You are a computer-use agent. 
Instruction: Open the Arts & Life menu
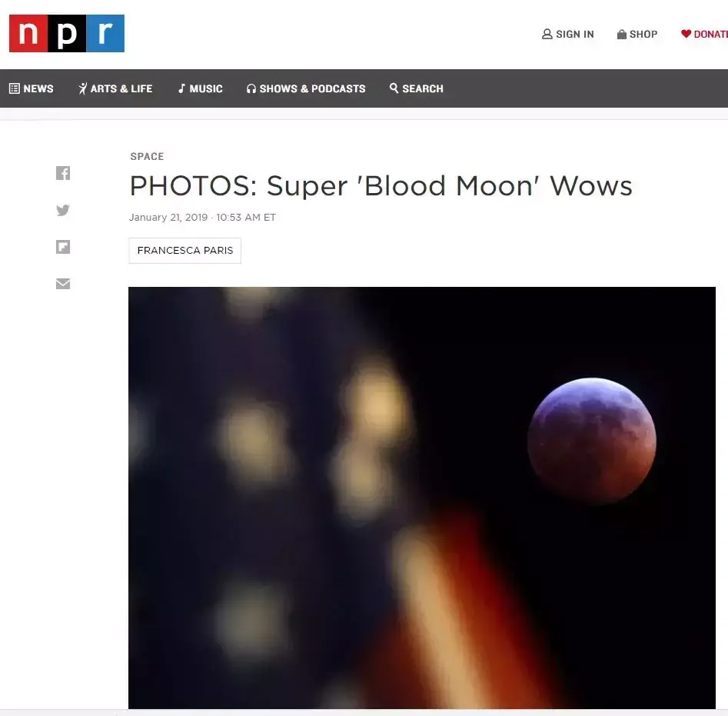click(x=115, y=88)
